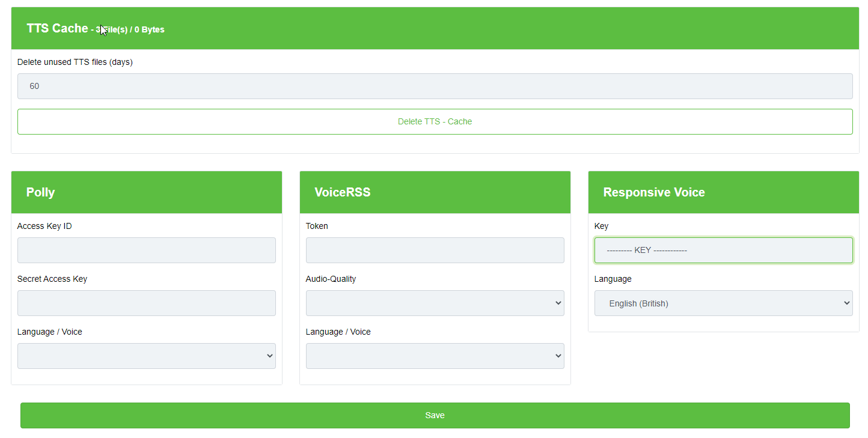The height and width of the screenshot is (438, 868).
Task: Open the VoiceRSS Audio-Quality dropdown
Action: click(435, 303)
